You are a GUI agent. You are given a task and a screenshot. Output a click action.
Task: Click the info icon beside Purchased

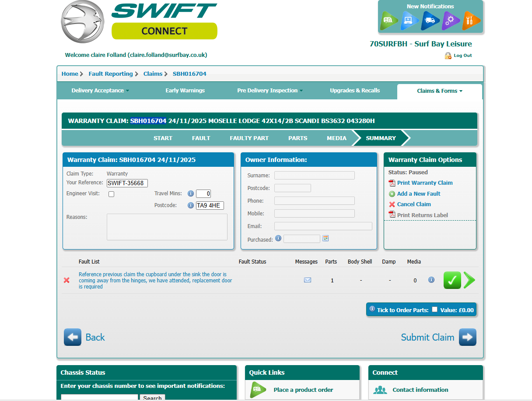278,239
